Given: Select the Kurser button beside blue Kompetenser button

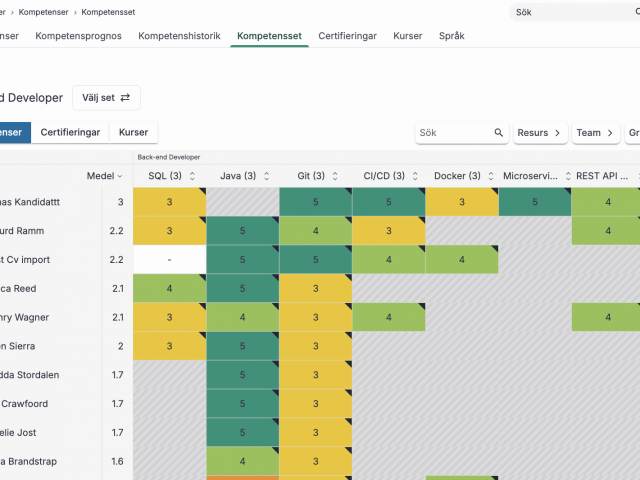Looking at the screenshot, I should [133, 132].
